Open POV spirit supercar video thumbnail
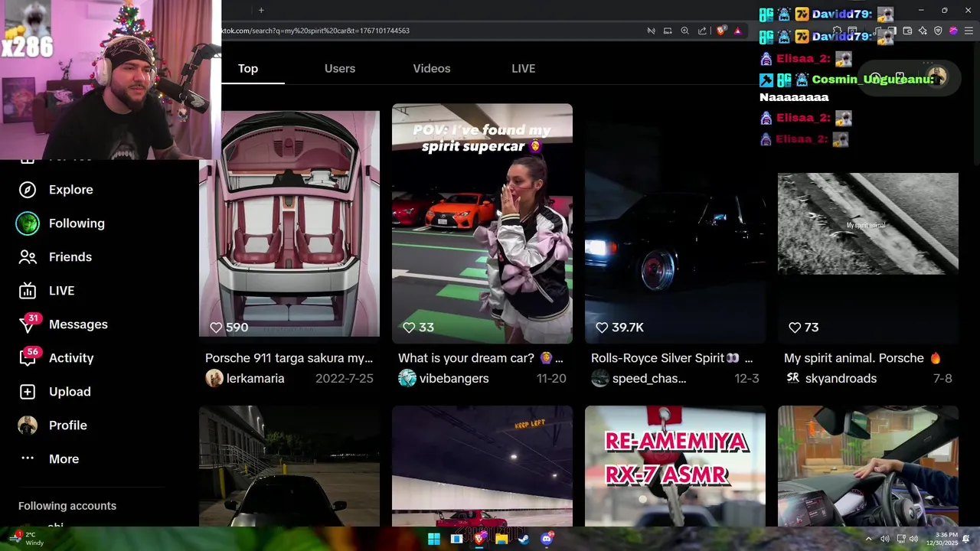The height and width of the screenshot is (551, 980). click(482, 223)
